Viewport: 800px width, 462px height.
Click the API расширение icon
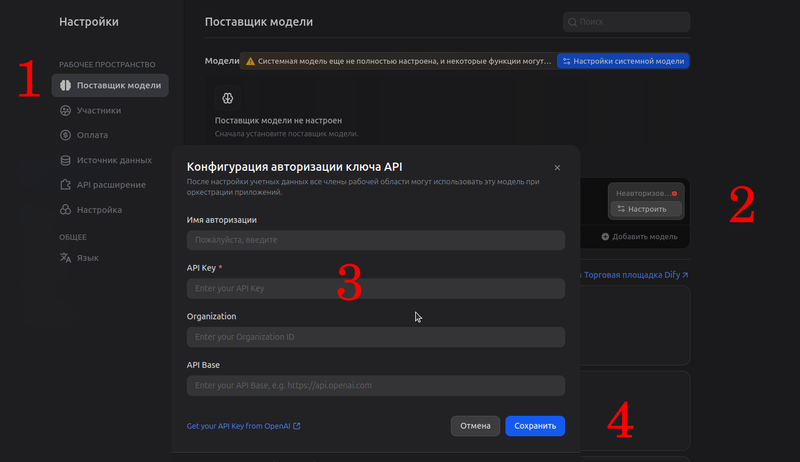click(x=66, y=185)
